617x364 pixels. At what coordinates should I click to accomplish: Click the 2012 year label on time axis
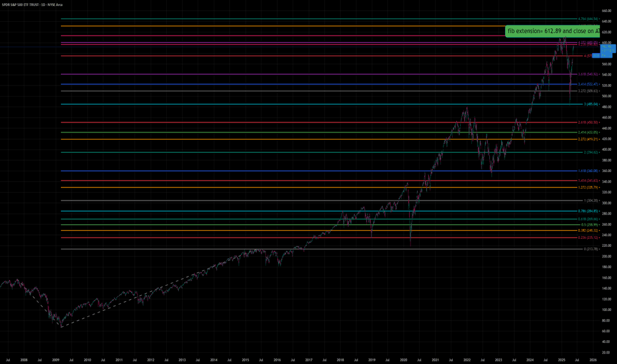(150, 360)
